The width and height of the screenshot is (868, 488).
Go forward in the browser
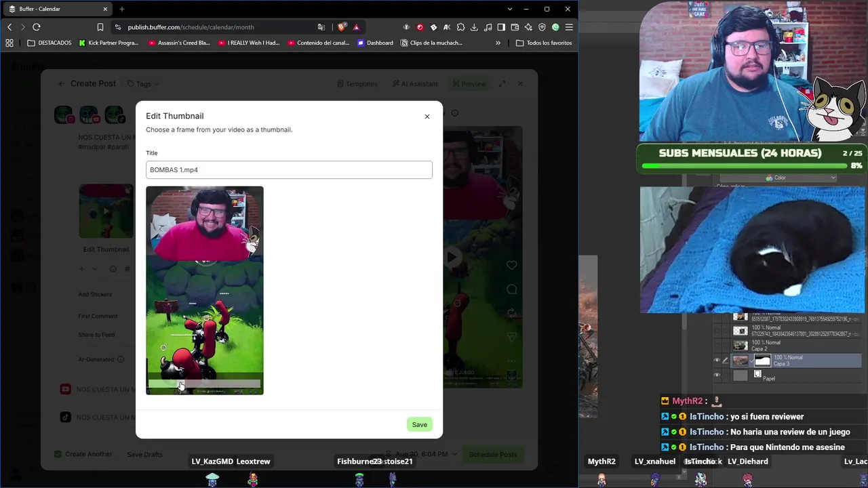(x=22, y=27)
